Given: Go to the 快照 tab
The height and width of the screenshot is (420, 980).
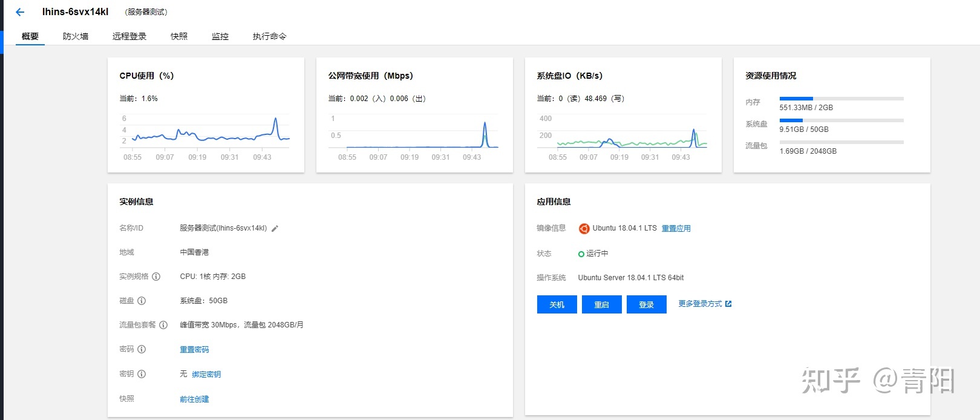Looking at the screenshot, I should click(x=179, y=36).
